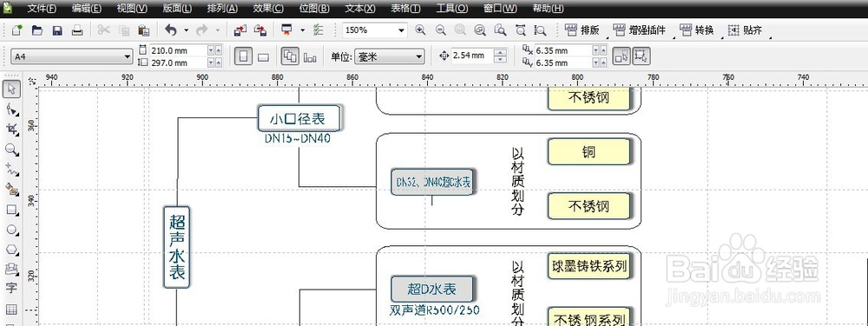Click the page width 210.0 mm field
The image size is (868, 326).
point(178,50)
